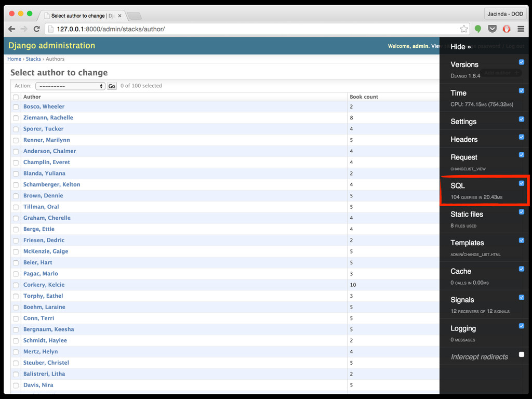Viewport: 532px width, 399px height.
Task: Open the Action dropdown
Action: click(x=70, y=86)
